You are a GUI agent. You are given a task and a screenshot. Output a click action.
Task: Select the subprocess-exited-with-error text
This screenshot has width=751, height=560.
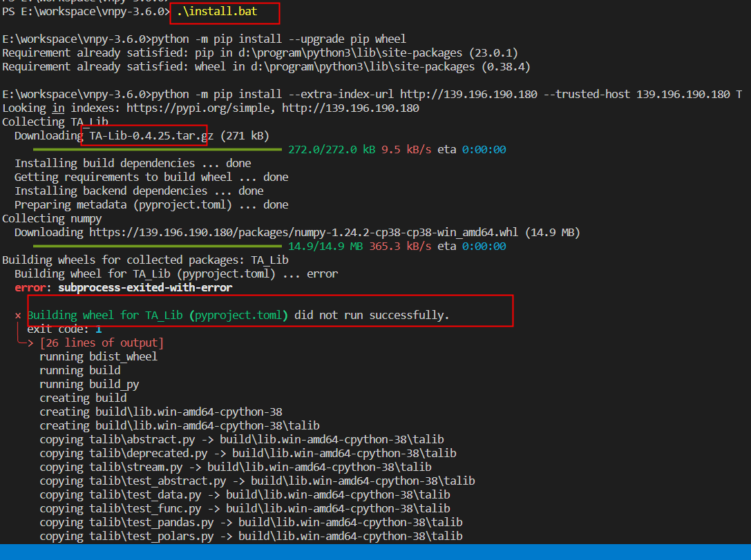pyautogui.click(x=145, y=287)
